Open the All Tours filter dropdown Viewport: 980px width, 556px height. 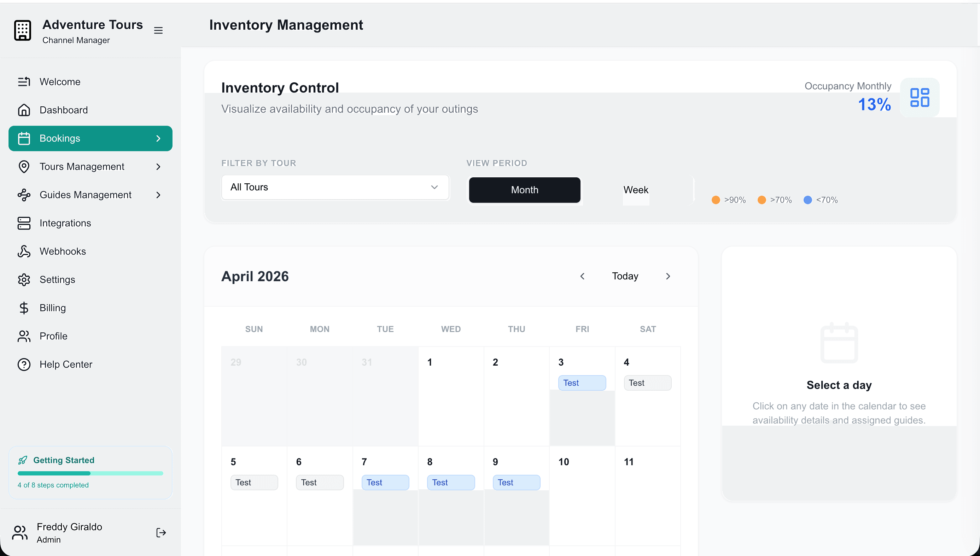[x=335, y=187]
